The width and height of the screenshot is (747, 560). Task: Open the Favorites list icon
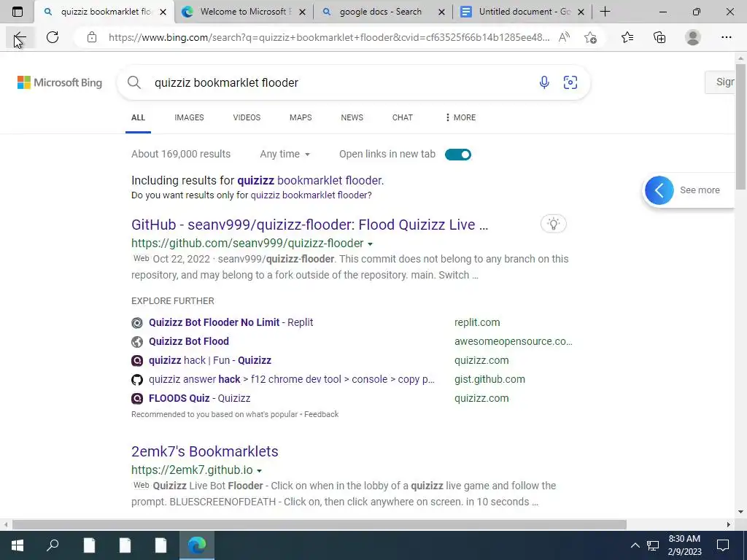(627, 37)
